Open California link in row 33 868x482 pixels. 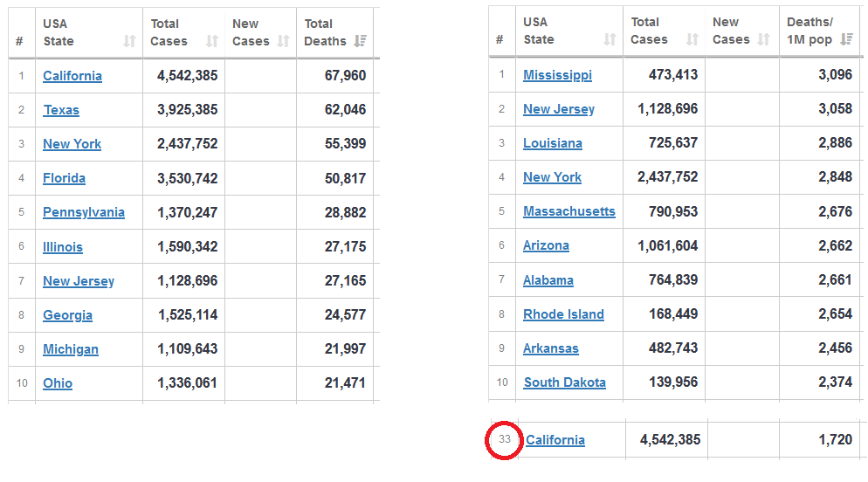[555, 440]
